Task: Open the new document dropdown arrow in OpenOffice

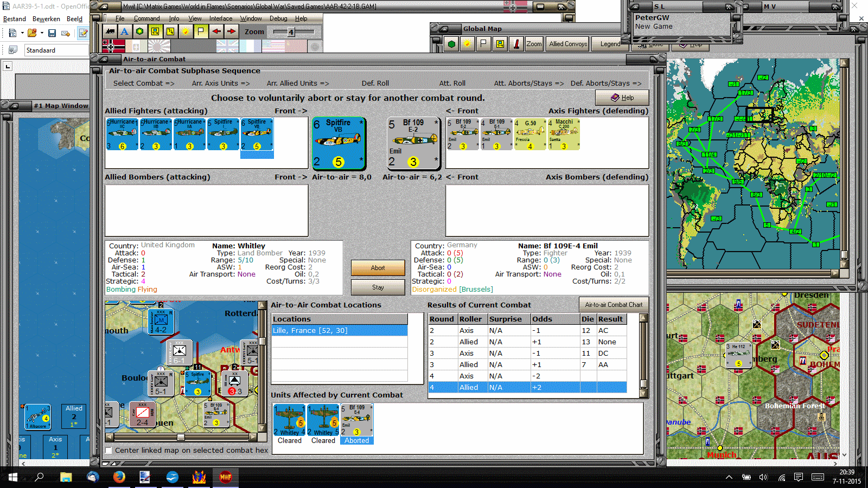Action: pyautogui.click(x=22, y=33)
